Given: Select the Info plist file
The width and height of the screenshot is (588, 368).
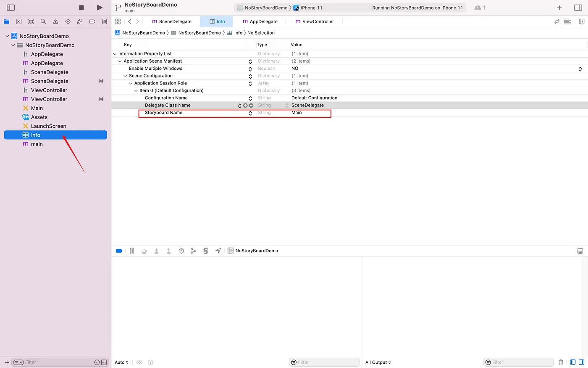Looking at the screenshot, I should (55, 135).
